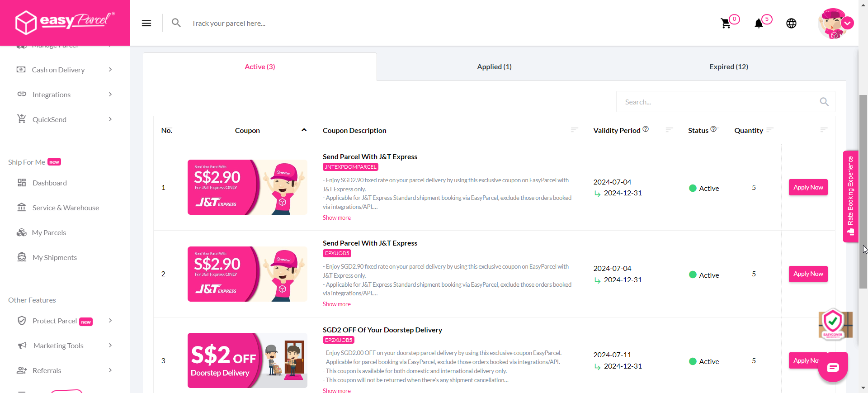
Task: Toggle the Coupon column sort arrow
Action: (x=304, y=130)
